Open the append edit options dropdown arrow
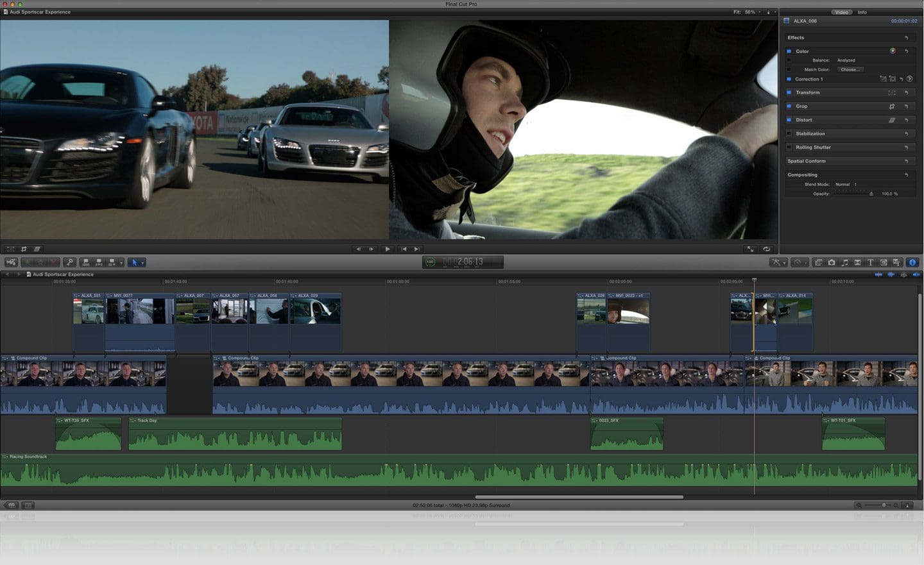Screen dimensions: 924x565 (x=121, y=262)
